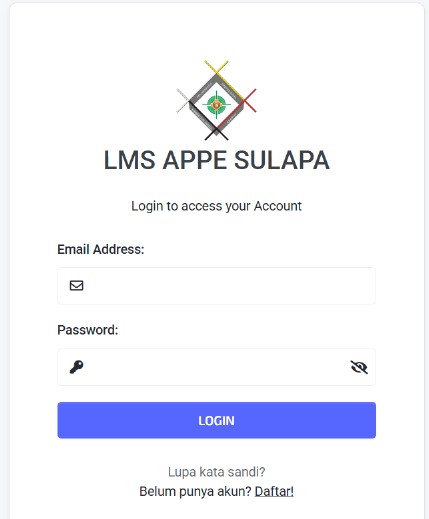Follow the "Daftar!" registration link
The height and width of the screenshot is (519, 429).
(274, 491)
